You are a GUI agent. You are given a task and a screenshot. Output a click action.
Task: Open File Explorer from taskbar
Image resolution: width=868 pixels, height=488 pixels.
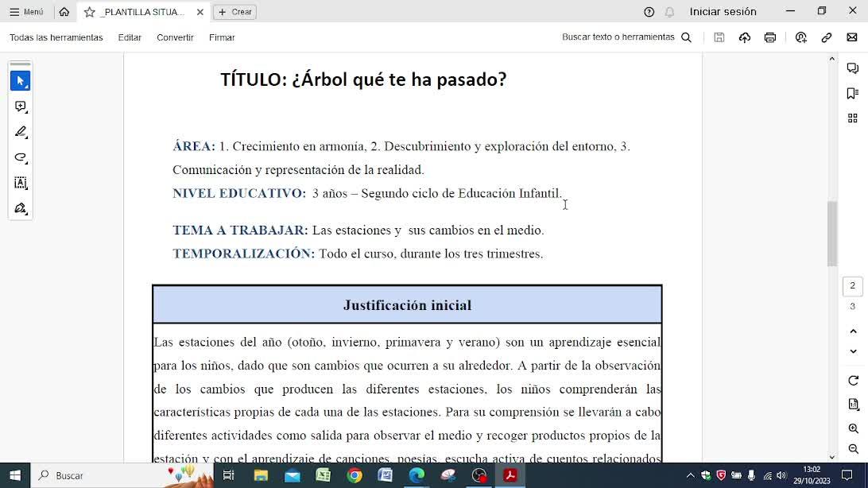coord(261,475)
